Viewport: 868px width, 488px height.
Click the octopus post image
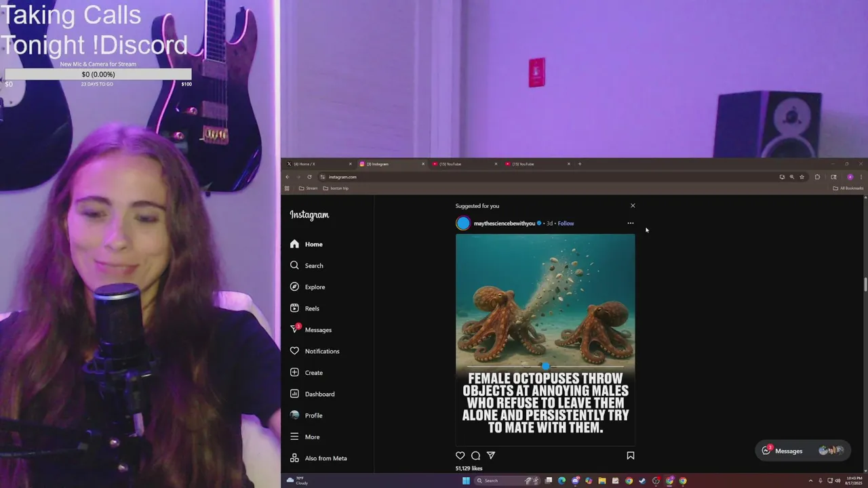(545, 339)
